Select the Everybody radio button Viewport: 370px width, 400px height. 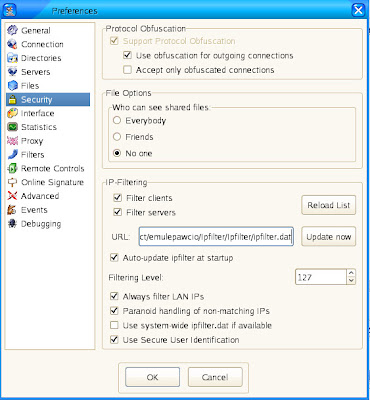pos(117,120)
